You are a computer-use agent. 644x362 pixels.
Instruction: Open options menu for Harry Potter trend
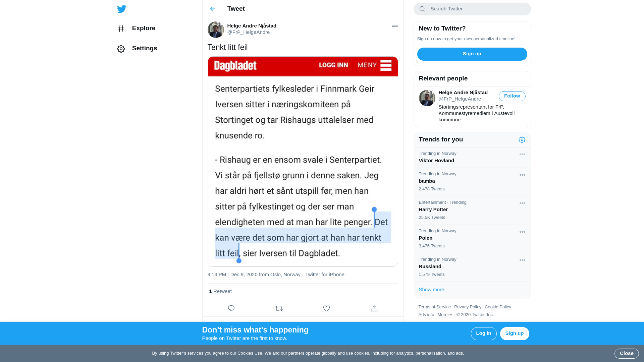coord(522,203)
